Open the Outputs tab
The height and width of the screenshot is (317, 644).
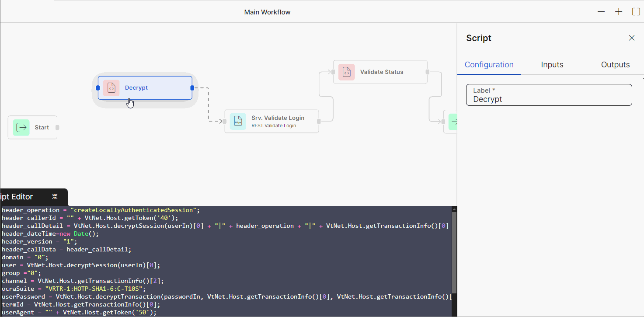pyautogui.click(x=615, y=65)
